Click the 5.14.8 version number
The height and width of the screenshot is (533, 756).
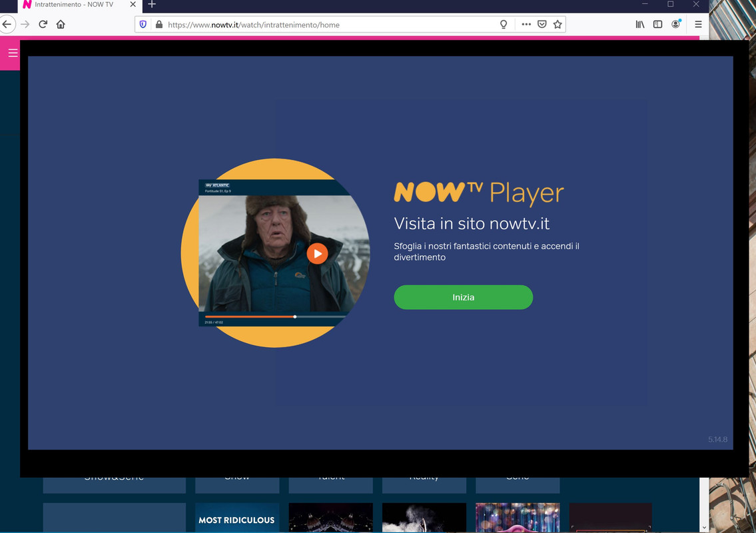717,440
